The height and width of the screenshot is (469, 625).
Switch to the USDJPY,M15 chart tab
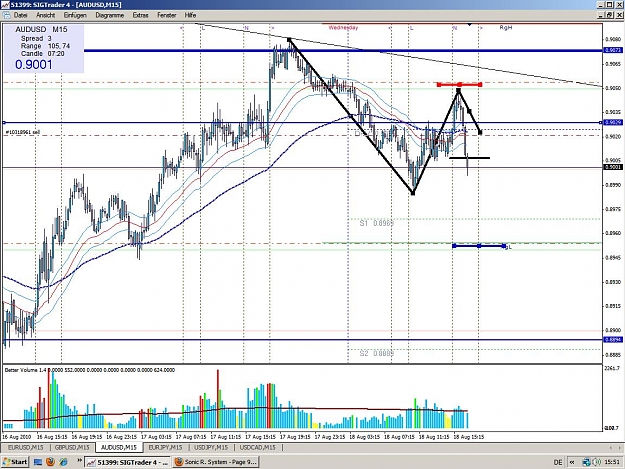[211, 447]
